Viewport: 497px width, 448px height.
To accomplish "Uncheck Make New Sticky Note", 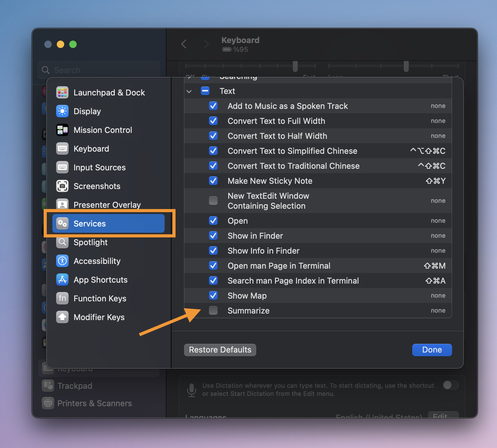I will (x=213, y=181).
